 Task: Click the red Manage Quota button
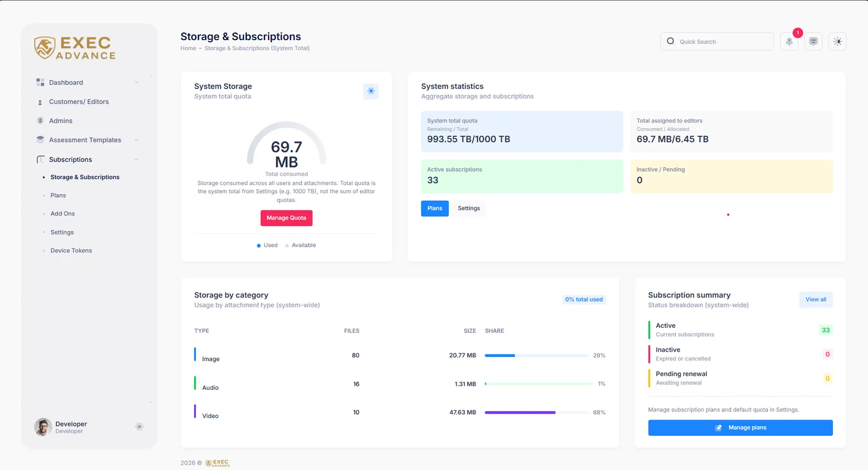[286, 218]
